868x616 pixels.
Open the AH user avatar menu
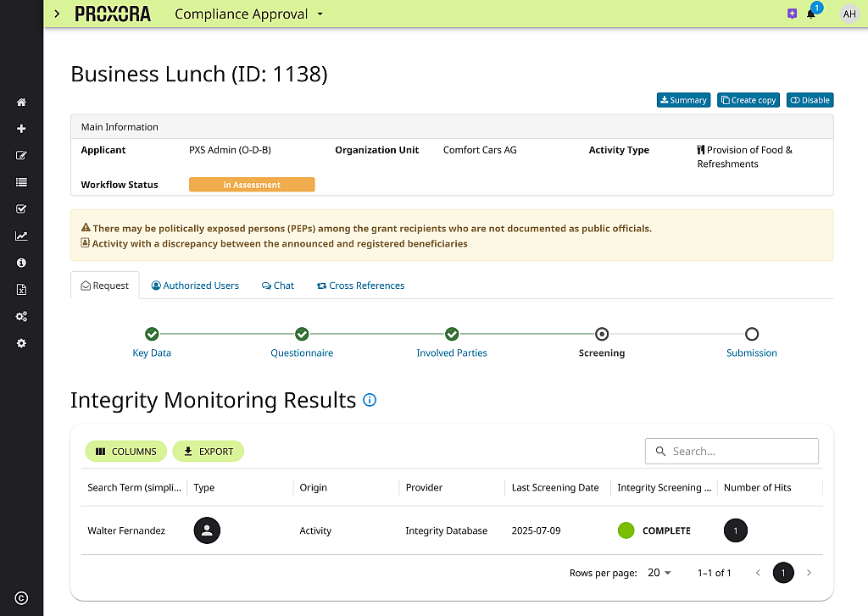pyautogui.click(x=849, y=14)
